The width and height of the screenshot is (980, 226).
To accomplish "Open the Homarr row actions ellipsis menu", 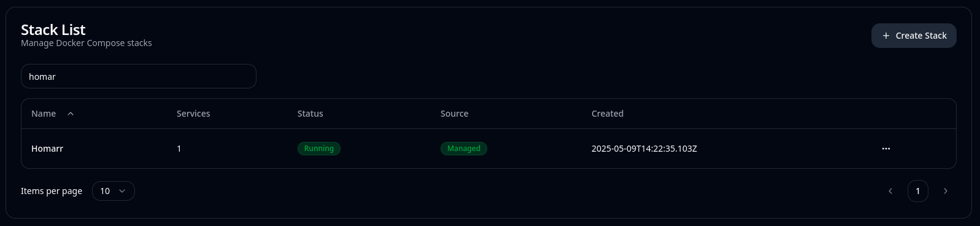I will pyautogui.click(x=885, y=149).
